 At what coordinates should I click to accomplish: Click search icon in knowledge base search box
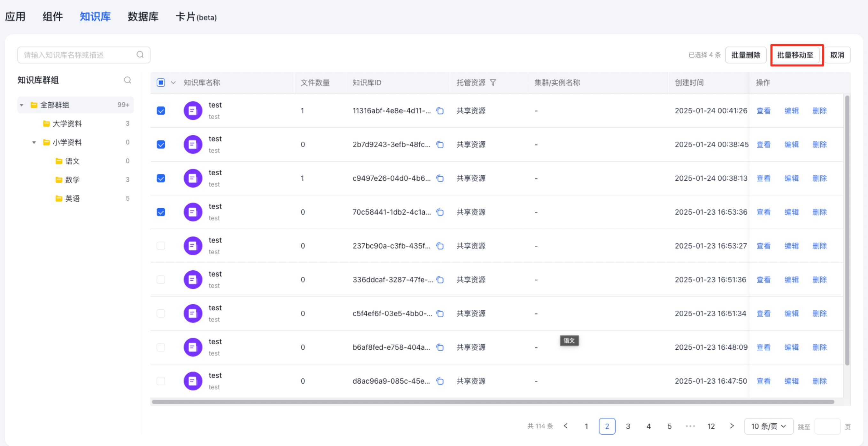(140, 55)
